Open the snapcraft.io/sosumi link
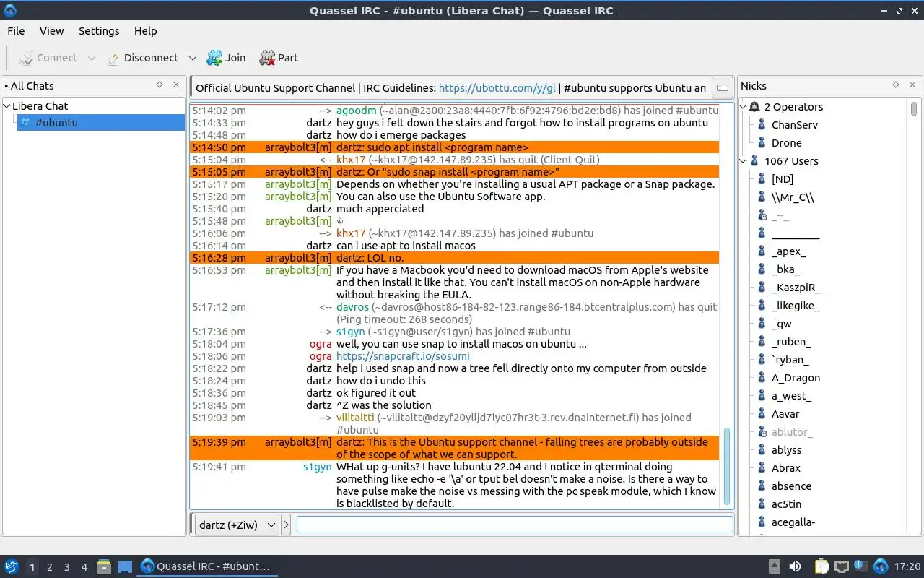The image size is (924, 578). (403, 356)
